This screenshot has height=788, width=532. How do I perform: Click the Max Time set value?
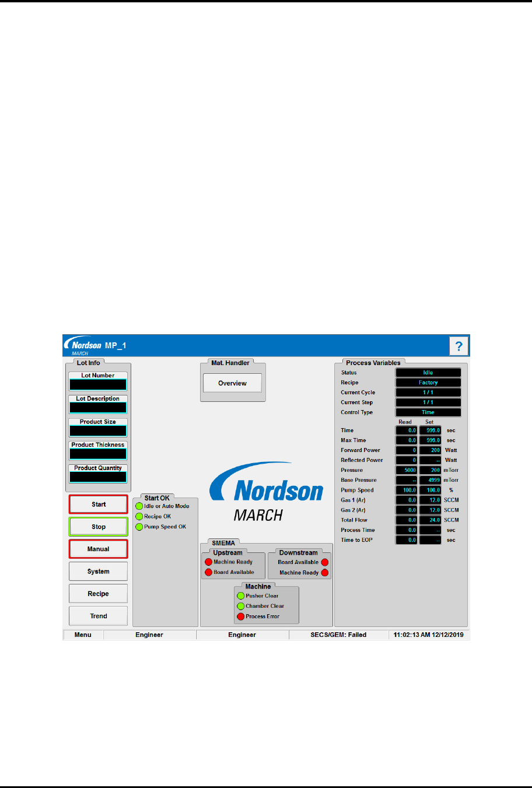430,440
